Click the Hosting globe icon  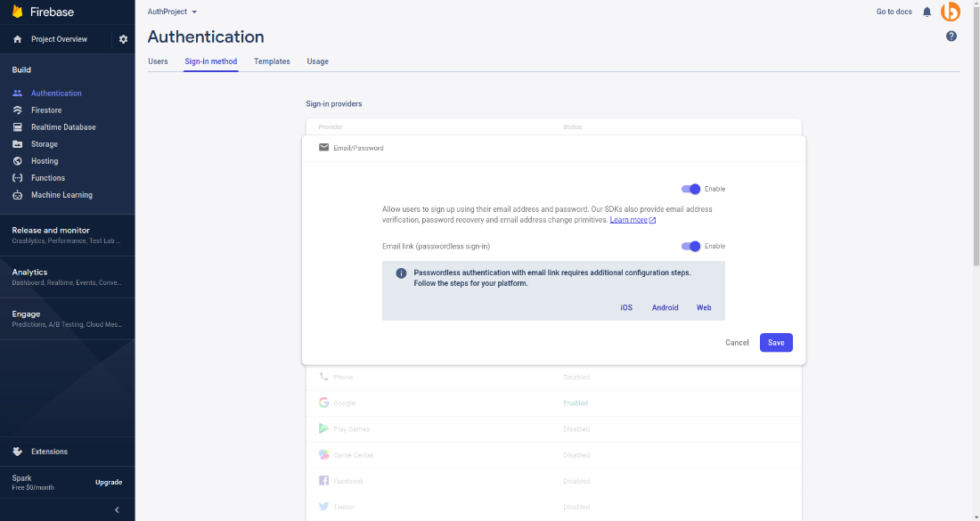tap(18, 160)
